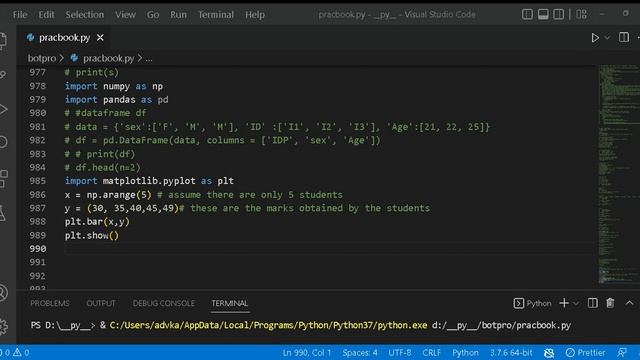Open the Go menu
This screenshot has height=360, width=640.
[153, 15]
